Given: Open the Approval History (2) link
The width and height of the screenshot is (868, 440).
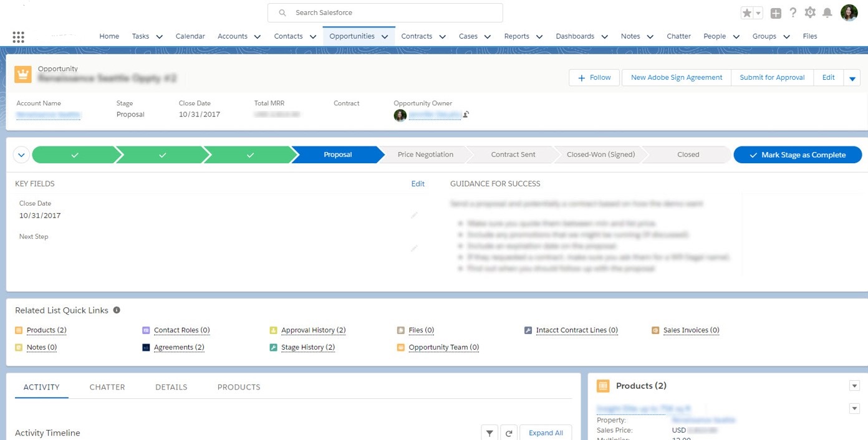Looking at the screenshot, I should [314, 330].
